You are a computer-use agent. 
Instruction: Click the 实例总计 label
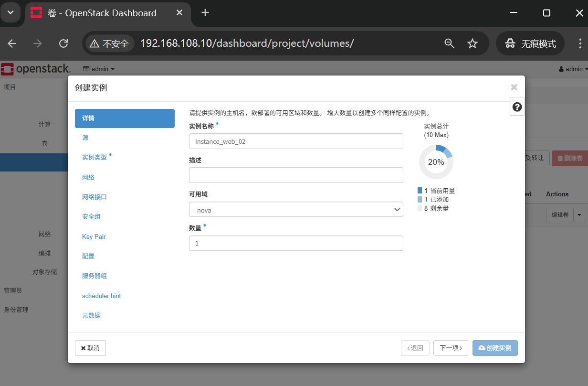tap(436, 126)
